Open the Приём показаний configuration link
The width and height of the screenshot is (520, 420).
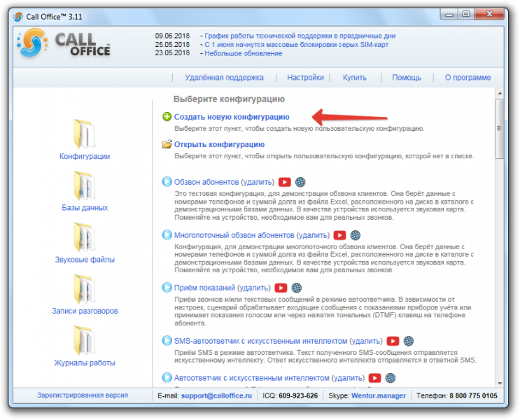(204, 288)
